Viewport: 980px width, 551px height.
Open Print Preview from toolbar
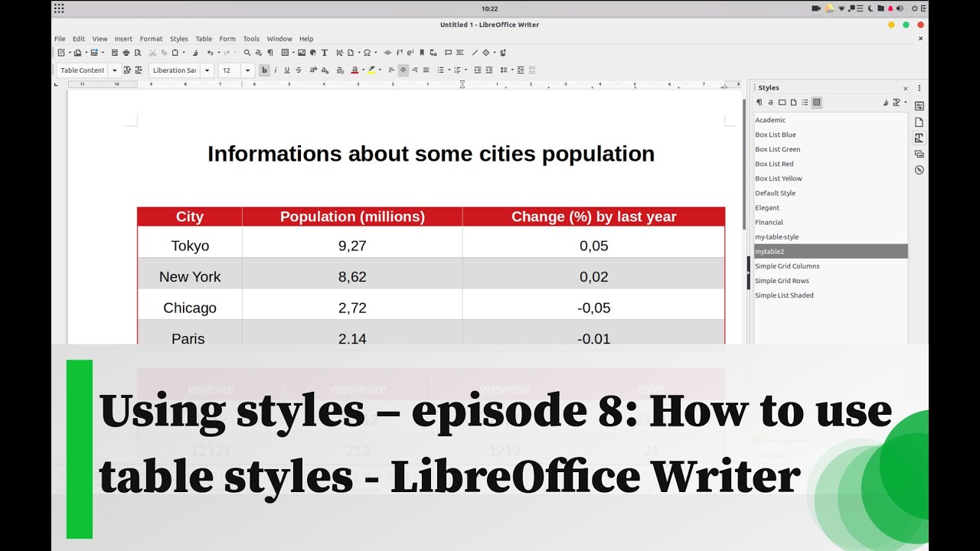click(x=138, y=53)
